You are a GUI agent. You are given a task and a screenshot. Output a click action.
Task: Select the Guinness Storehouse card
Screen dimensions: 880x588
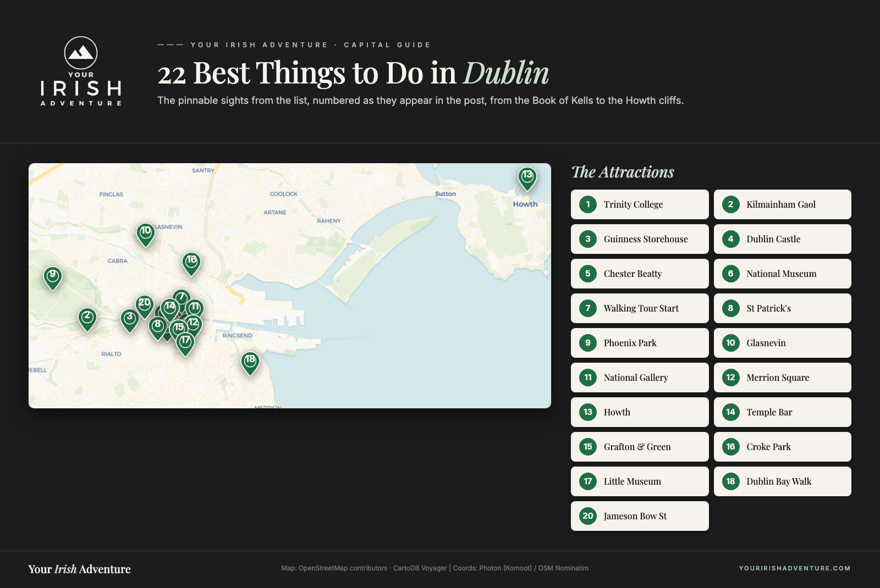(640, 239)
